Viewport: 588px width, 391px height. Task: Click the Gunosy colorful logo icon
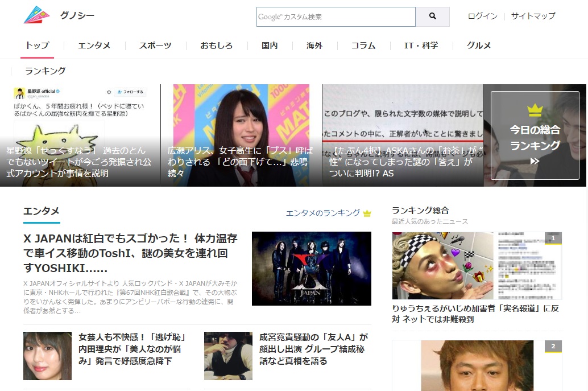click(x=37, y=15)
